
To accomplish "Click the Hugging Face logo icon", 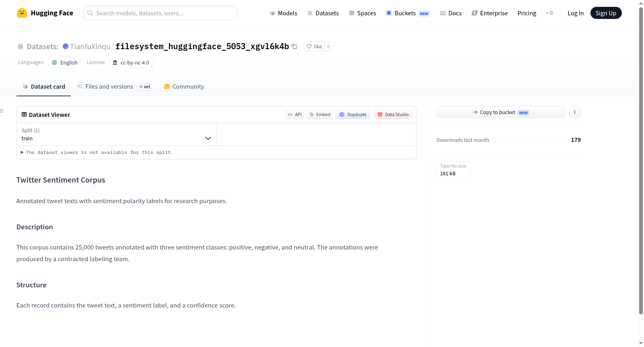I will (22, 13).
